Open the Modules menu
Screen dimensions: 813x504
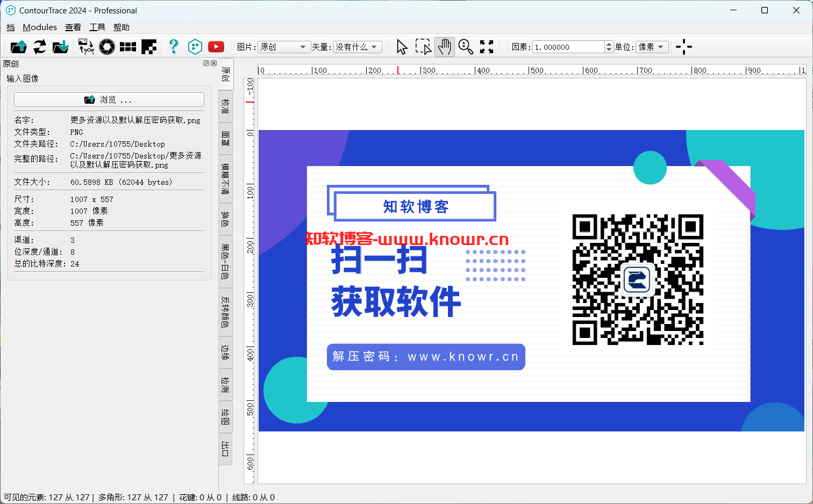coord(40,27)
